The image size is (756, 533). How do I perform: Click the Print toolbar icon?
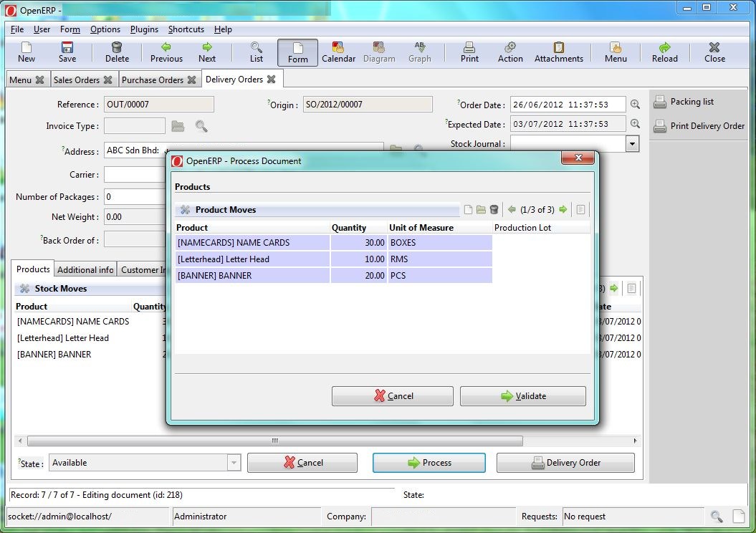(469, 47)
